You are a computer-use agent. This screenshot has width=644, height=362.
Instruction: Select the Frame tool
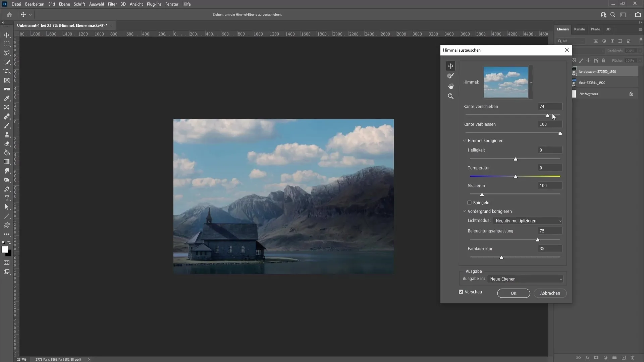[7, 80]
